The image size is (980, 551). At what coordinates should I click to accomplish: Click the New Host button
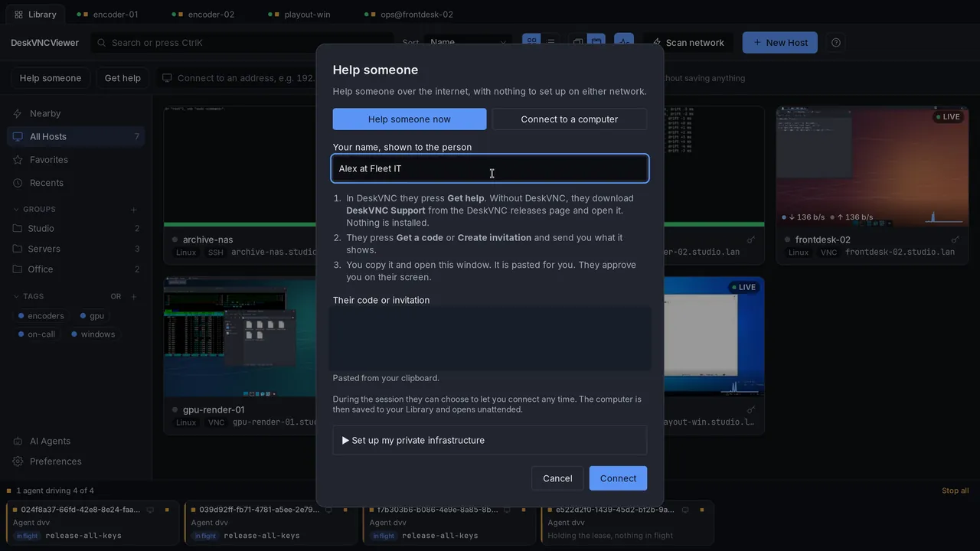(780, 43)
